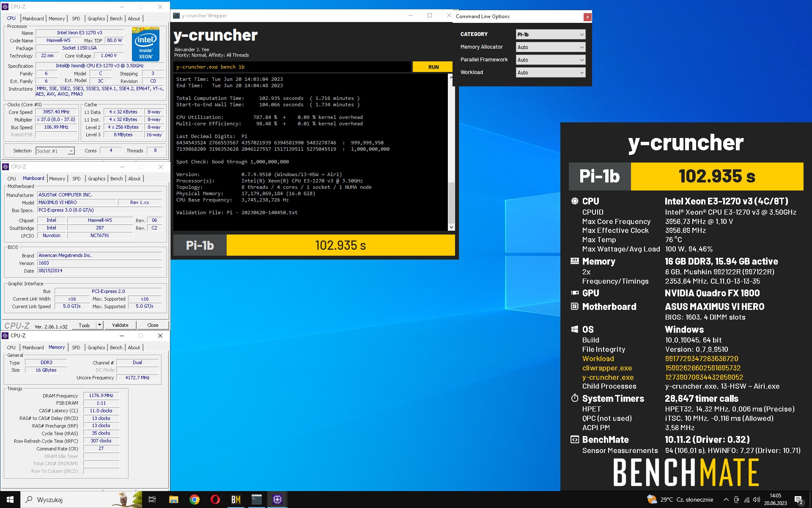Image resolution: width=812 pixels, height=508 pixels.
Task: Click the DRAM Frequency value 1176.9 MHz
Action: point(101,395)
